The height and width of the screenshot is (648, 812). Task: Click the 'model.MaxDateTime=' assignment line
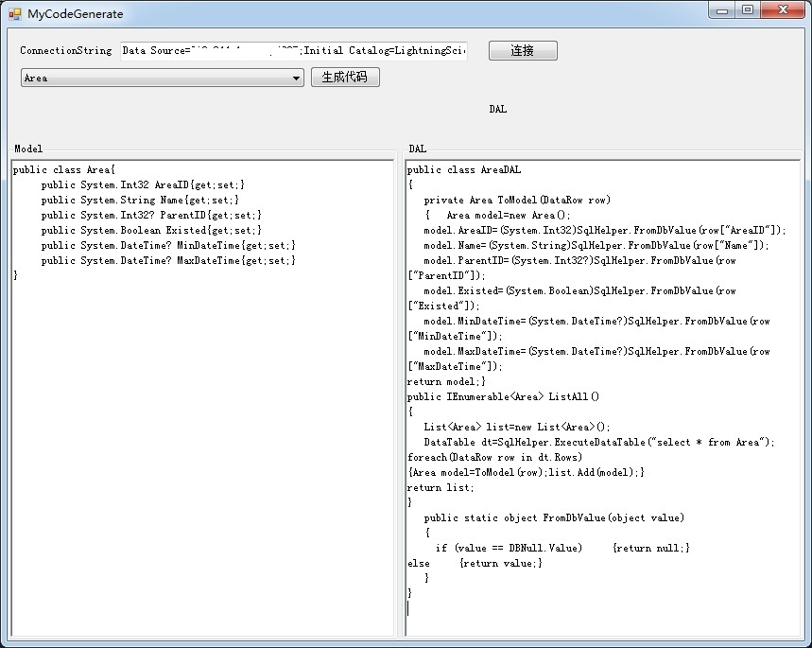(x=596, y=352)
